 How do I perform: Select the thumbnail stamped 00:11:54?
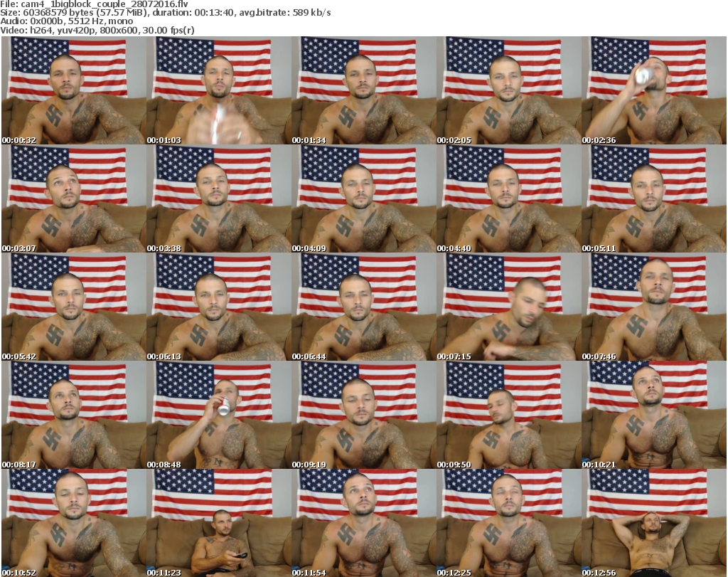(x=363, y=523)
